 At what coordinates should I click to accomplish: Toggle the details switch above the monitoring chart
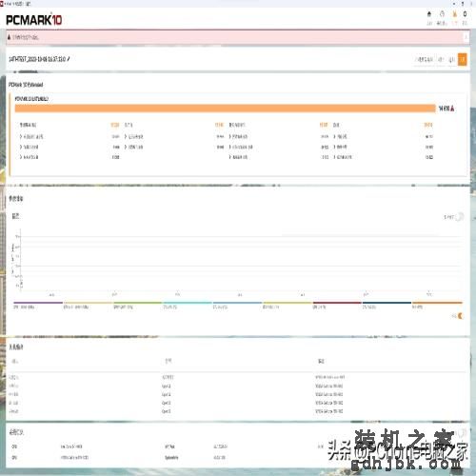pos(460,217)
